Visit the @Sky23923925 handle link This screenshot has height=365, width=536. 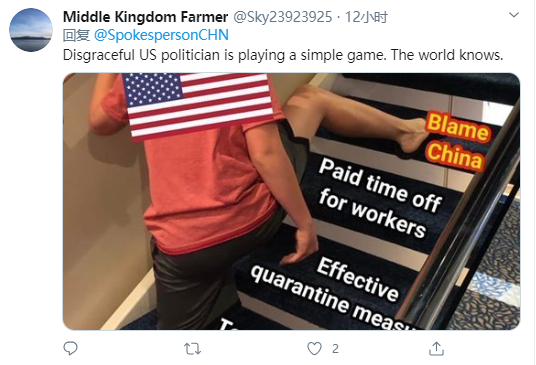tap(283, 17)
